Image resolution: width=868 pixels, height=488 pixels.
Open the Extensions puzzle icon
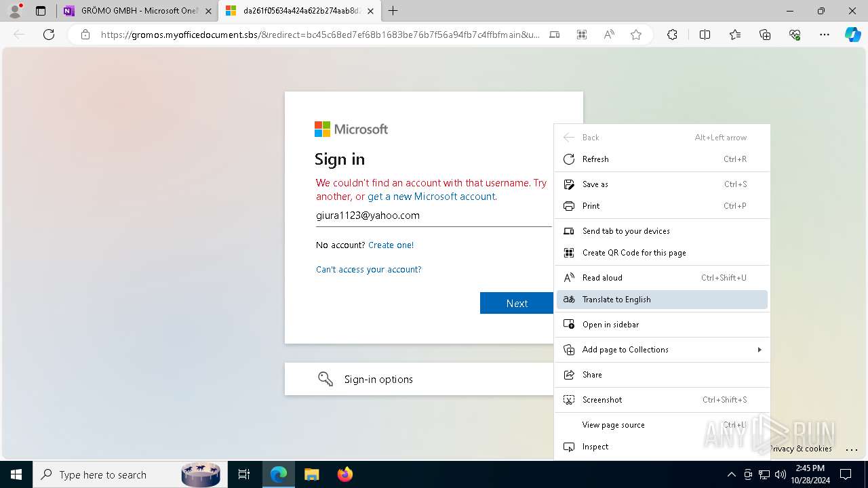(x=672, y=35)
